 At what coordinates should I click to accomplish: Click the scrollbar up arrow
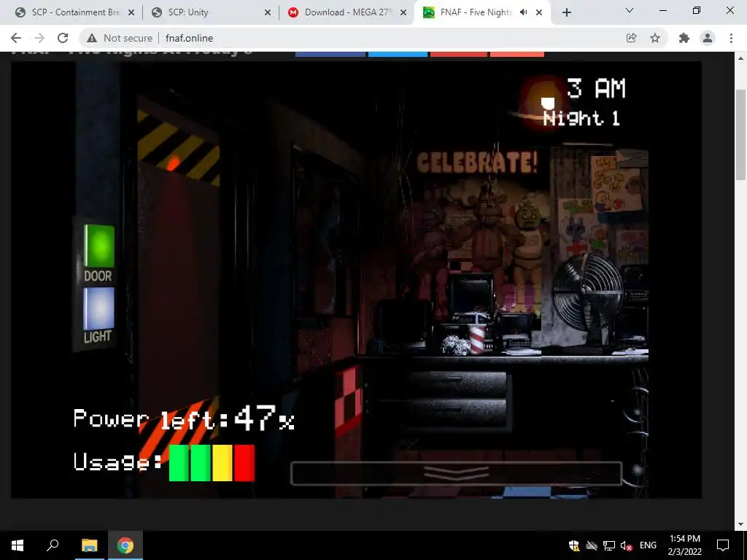tap(741, 58)
